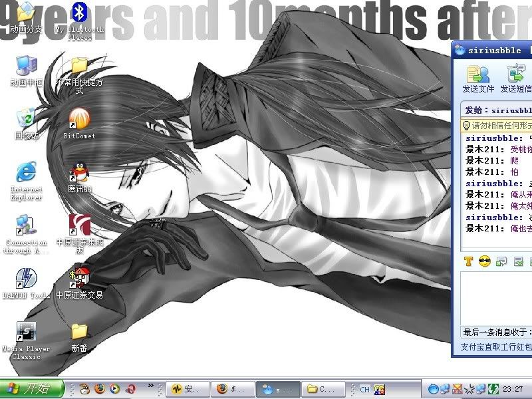Click the message beginning 景木211: 受桃
This screenshot has width=532, height=399.
pos(498,149)
